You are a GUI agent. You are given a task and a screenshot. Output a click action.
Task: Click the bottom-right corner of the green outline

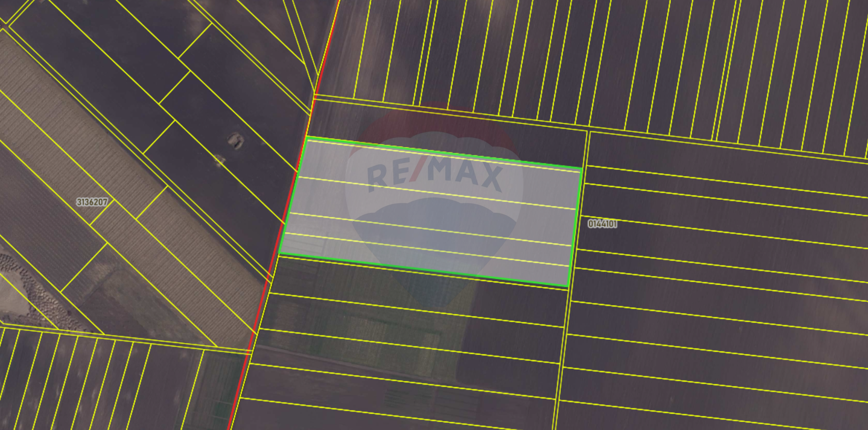point(569,286)
